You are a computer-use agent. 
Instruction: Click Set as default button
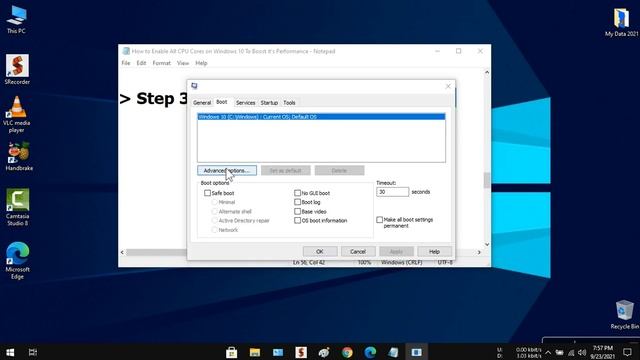pyautogui.click(x=286, y=170)
